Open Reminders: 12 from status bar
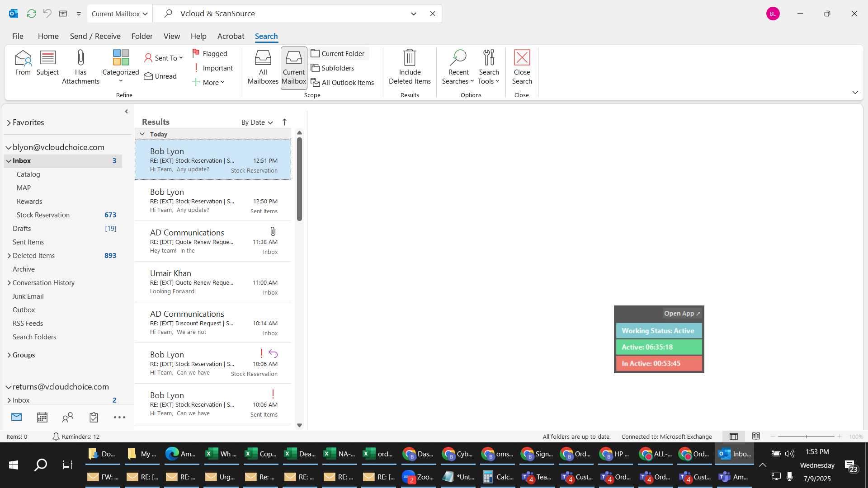868x488 pixels. [x=76, y=436]
